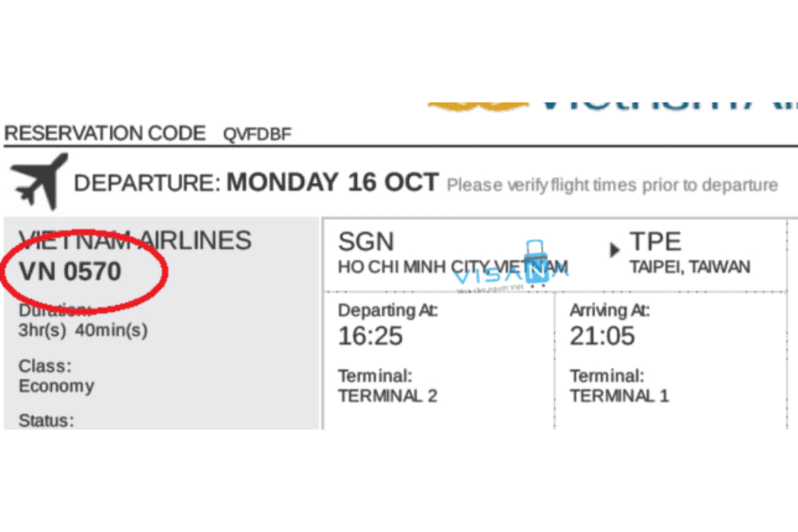The image size is (798, 532).
Task: Click the airplane departure icon
Action: (39, 180)
